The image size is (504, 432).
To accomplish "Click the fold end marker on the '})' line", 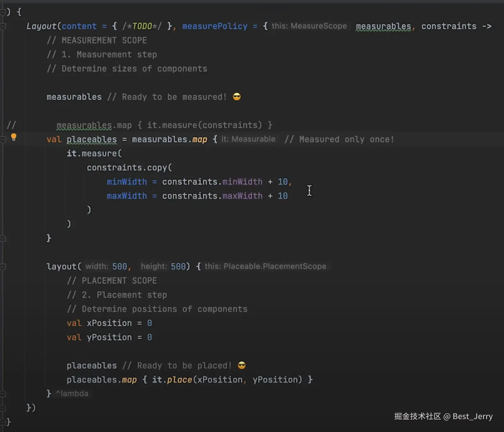I will 3,408.
